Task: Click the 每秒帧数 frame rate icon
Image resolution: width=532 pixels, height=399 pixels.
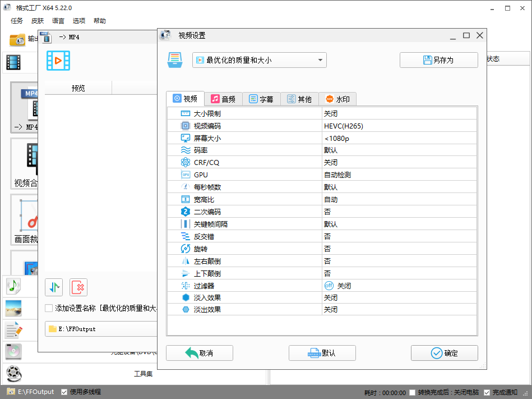Action: pos(185,187)
